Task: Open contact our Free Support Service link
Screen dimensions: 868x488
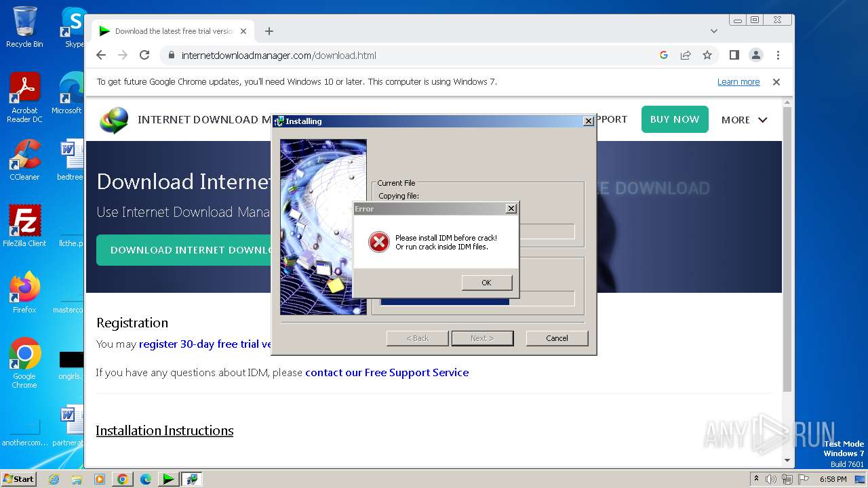Action: [x=387, y=373]
